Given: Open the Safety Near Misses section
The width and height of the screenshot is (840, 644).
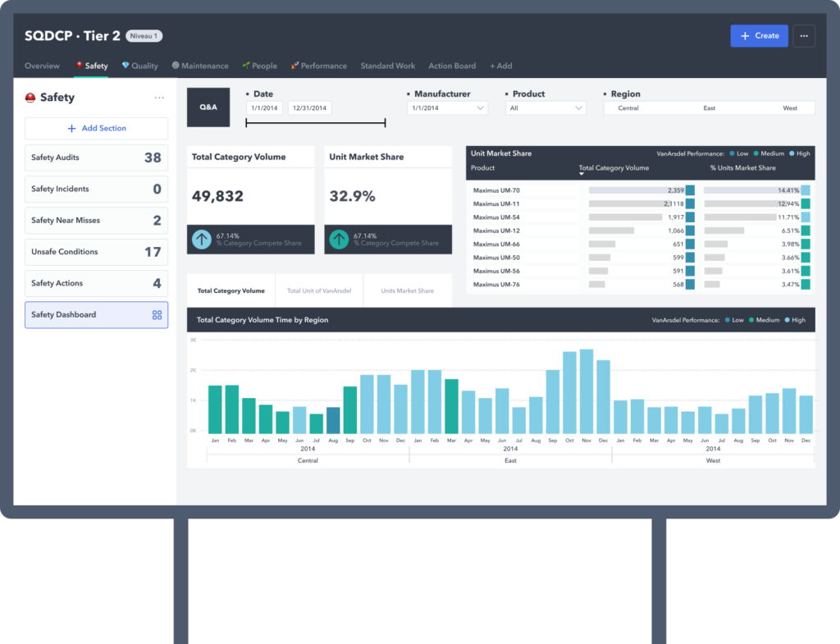Looking at the screenshot, I should [x=97, y=220].
